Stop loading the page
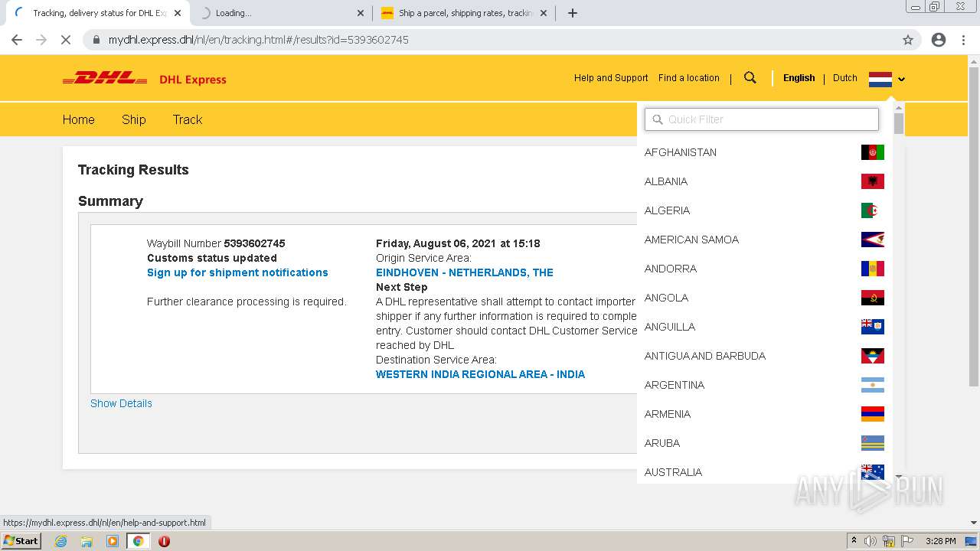Viewport: 980px width, 551px height. click(x=66, y=40)
